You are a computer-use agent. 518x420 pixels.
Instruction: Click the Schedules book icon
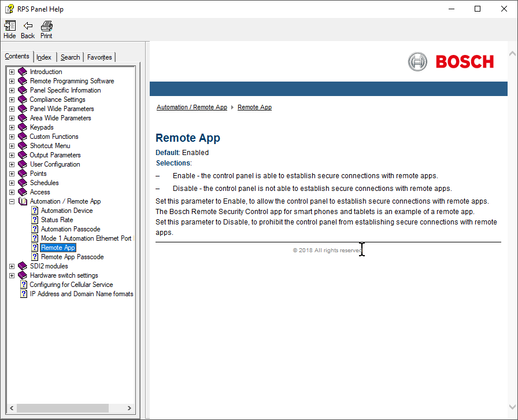(23, 183)
